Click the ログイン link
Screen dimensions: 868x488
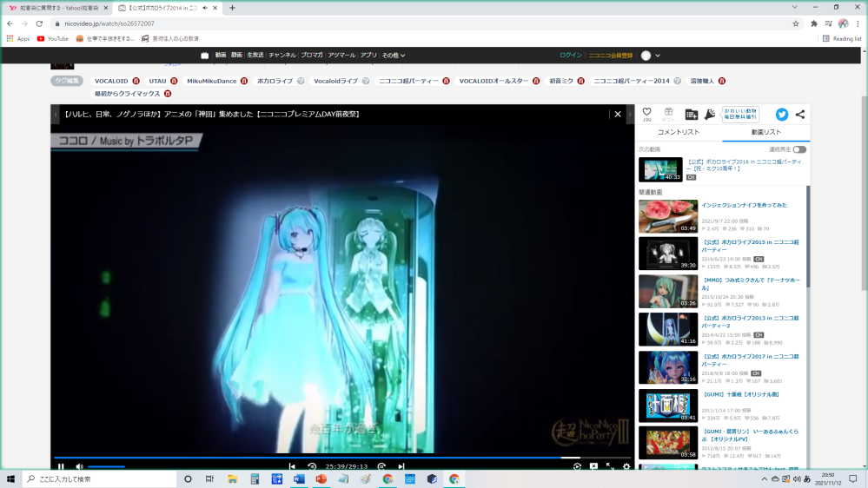[x=570, y=56]
